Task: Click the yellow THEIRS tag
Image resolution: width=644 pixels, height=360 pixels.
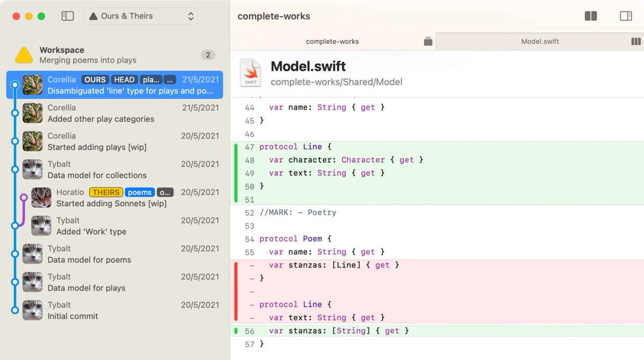Action: pos(106,192)
